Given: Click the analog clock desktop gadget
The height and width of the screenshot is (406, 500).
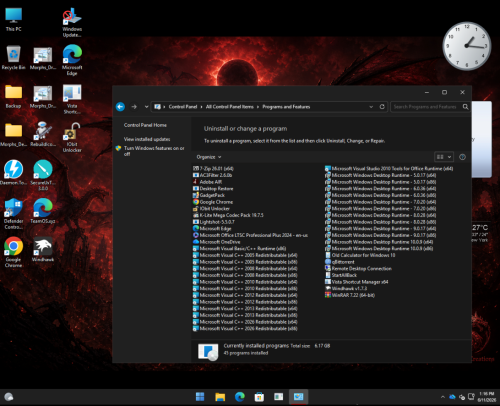Looking at the screenshot, I should click(467, 46).
